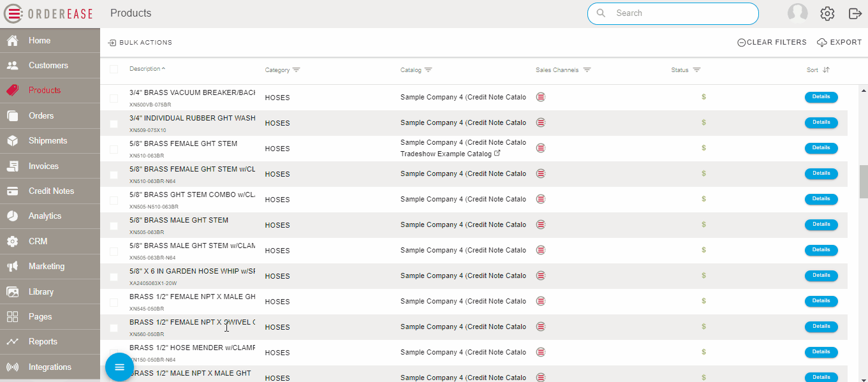Check the box for 5/8" BRASS FEMALE GHT STEM

pyautogui.click(x=114, y=149)
